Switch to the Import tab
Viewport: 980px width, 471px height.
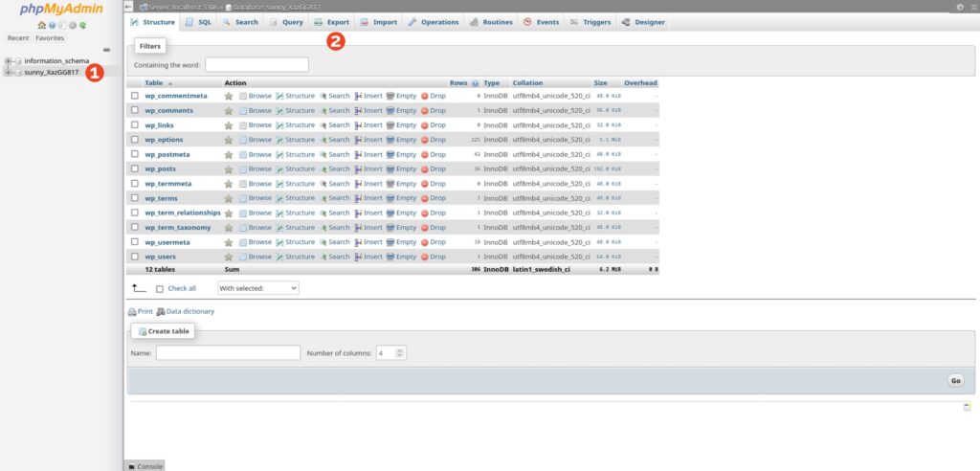[379, 22]
